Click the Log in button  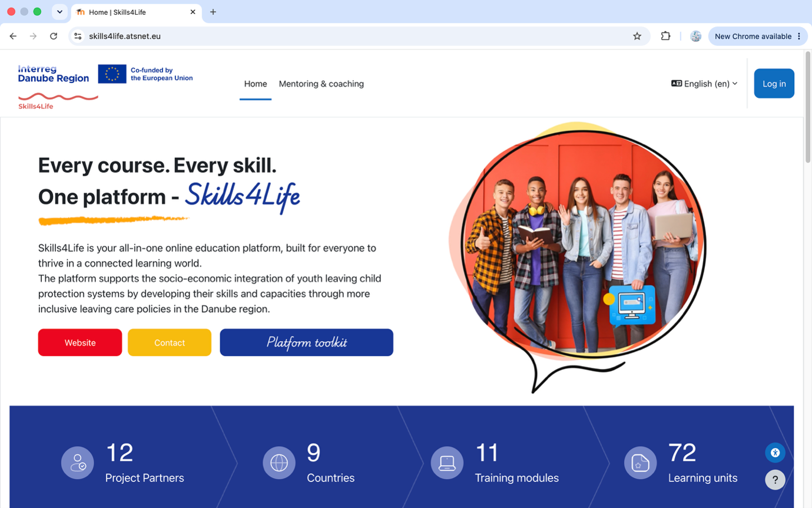(774, 84)
